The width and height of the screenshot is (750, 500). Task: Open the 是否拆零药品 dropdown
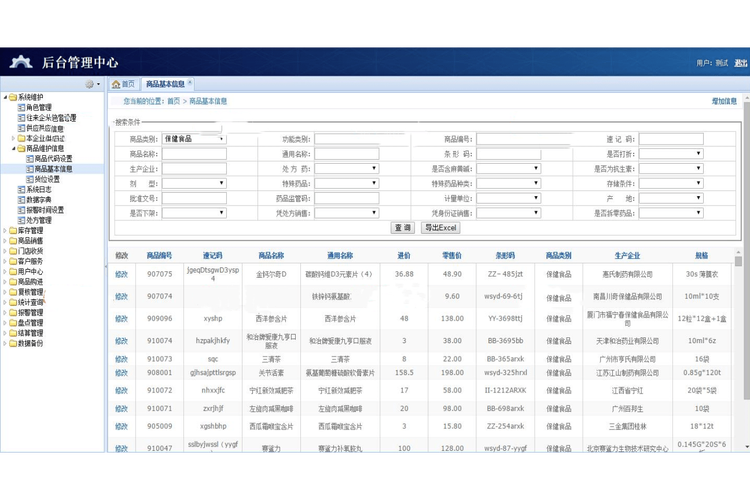point(671,213)
